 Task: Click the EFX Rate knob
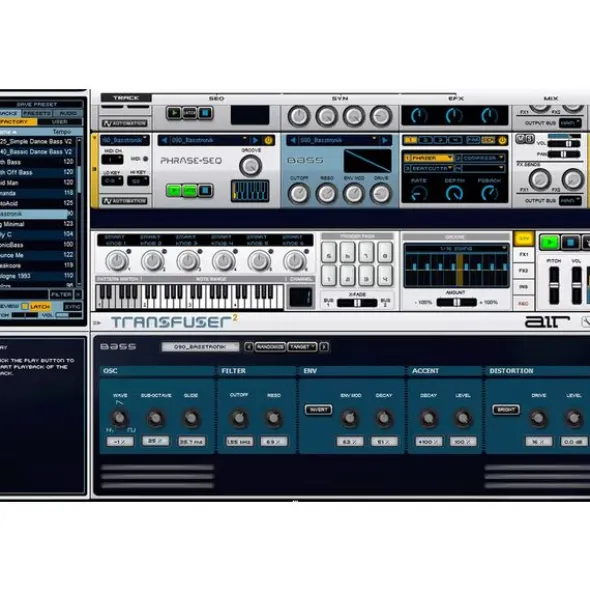tap(419, 194)
